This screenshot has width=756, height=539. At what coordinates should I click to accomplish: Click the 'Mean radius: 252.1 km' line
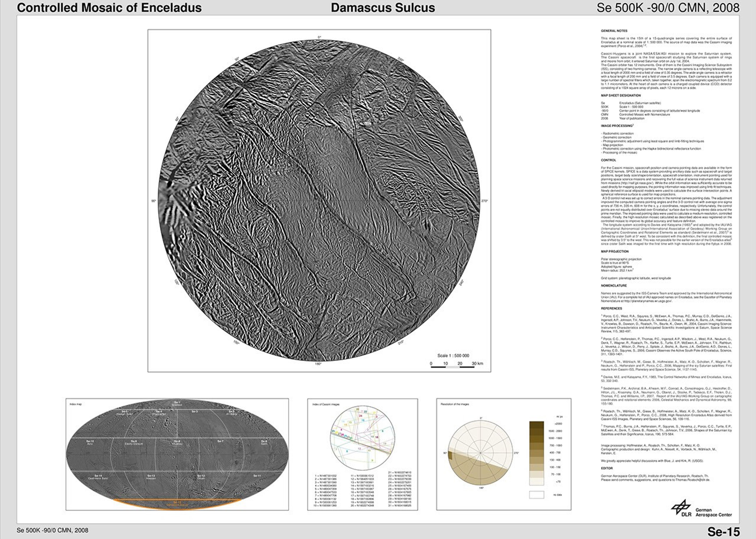coord(617,270)
